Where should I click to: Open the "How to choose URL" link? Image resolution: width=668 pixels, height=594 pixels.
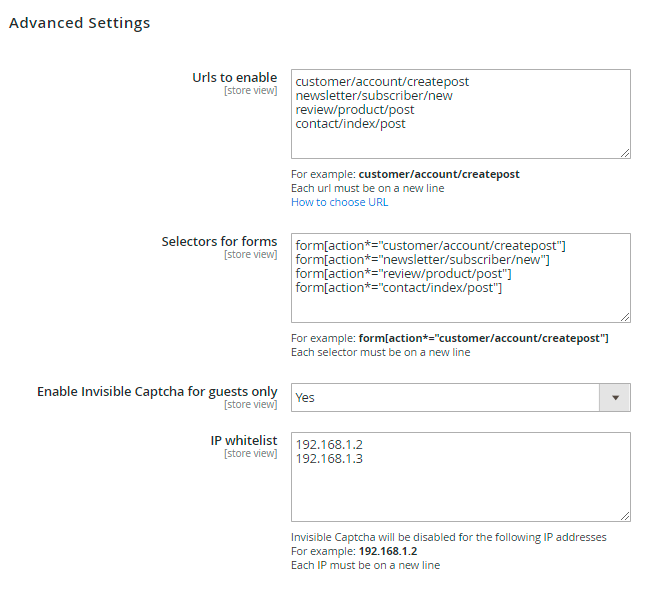pyautogui.click(x=339, y=202)
